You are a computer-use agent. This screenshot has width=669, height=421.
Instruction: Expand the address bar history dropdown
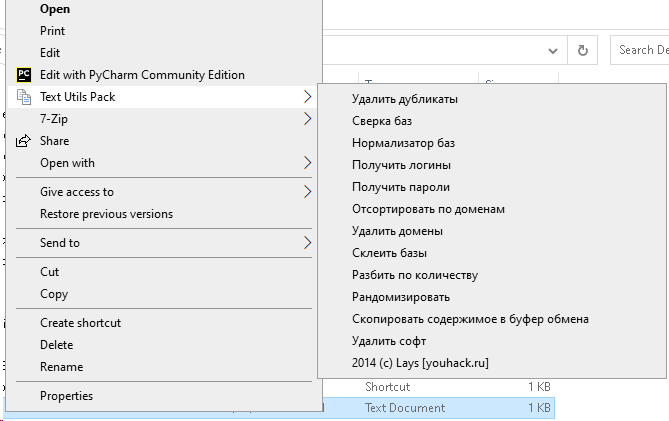pyautogui.click(x=553, y=49)
